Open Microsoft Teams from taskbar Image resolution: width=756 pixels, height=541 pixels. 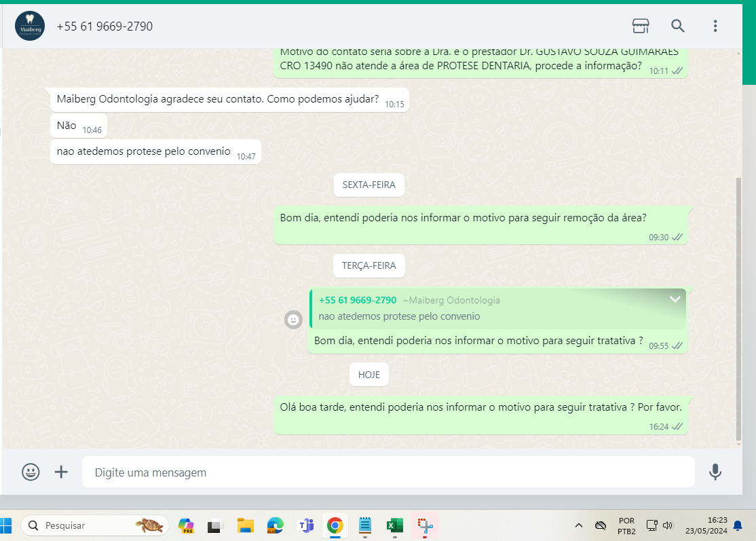tap(306, 525)
